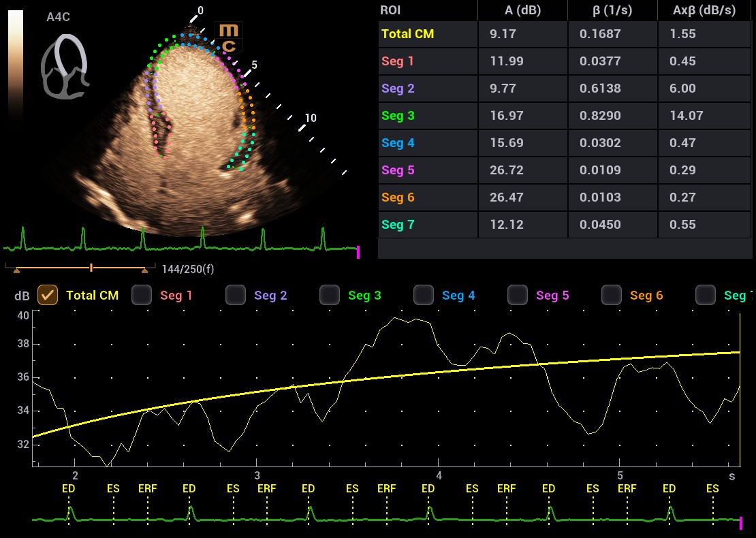Check the Seg 5 curve box
The width and height of the screenshot is (756, 538).
[518, 295]
